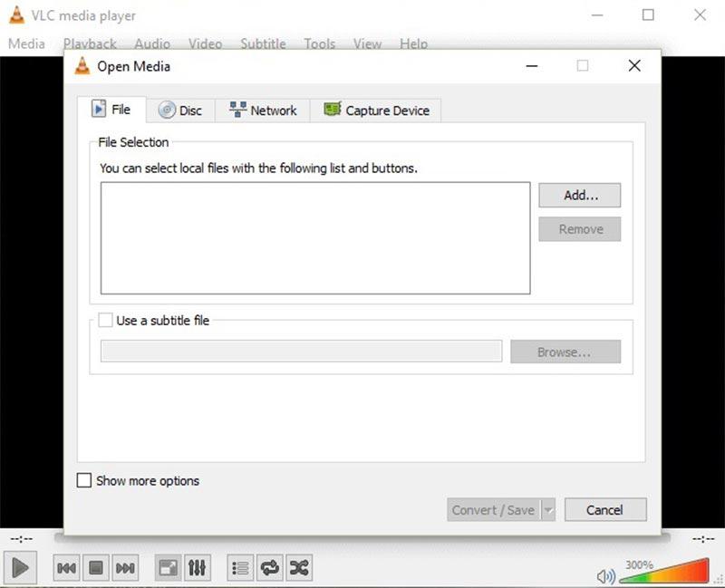Toggle shuffle random playback icon
Image resolution: width=725 pixels, height=588 pixels.
coord(299,568)
